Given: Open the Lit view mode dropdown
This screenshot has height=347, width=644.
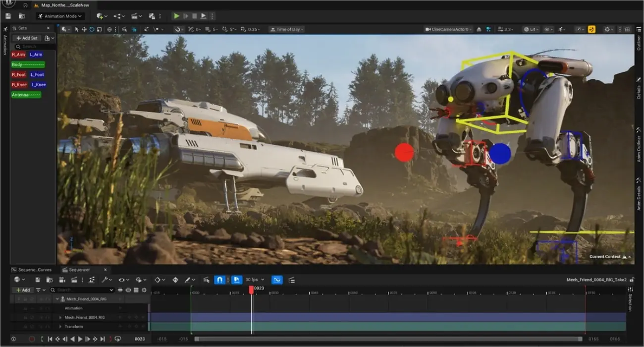Looking at the screenshot, I should point(531,29).
